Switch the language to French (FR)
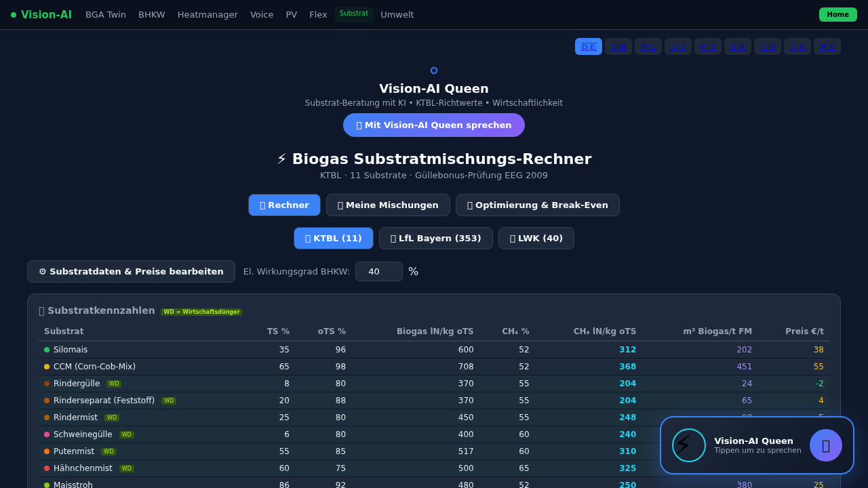Screen dimensions: 868x488 tap(708, 46)
